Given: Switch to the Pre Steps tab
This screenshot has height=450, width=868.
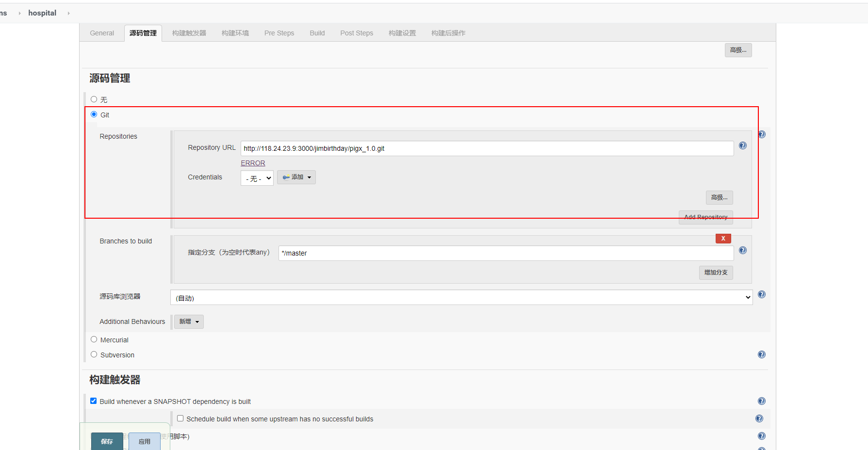Looking at the screenshot, I should point(279,33).
